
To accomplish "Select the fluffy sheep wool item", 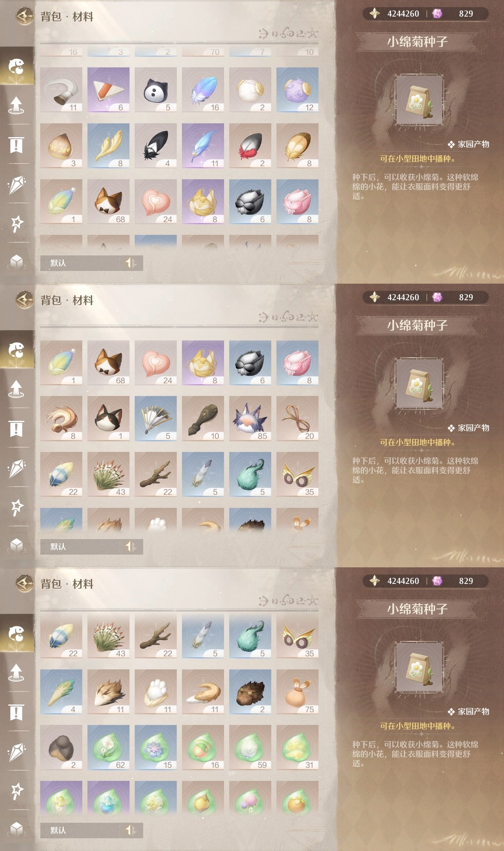I will click(250, 90).
